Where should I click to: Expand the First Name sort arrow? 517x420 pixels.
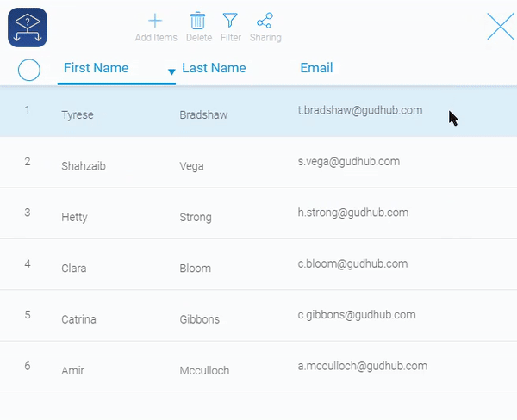tap(171, 71)
